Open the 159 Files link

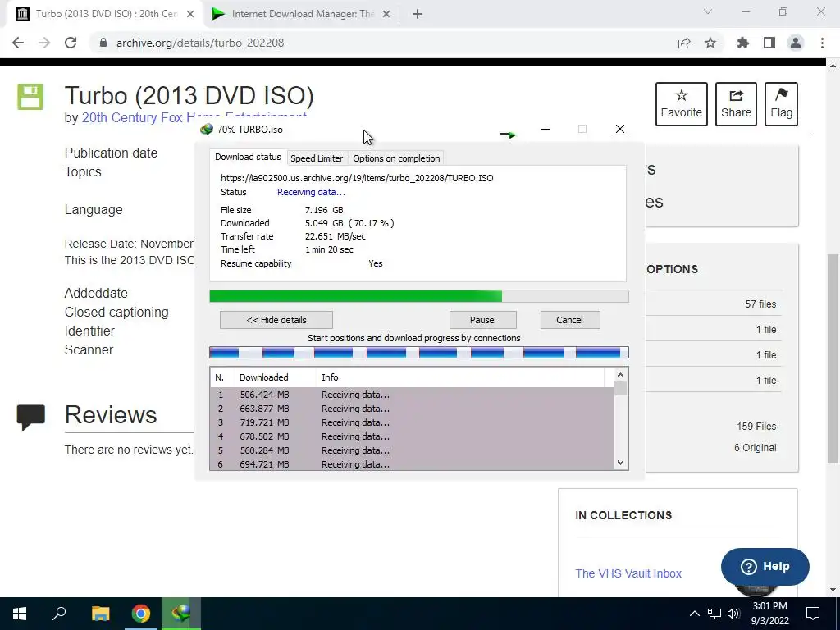pyautogui.click(x=756, y=427)
